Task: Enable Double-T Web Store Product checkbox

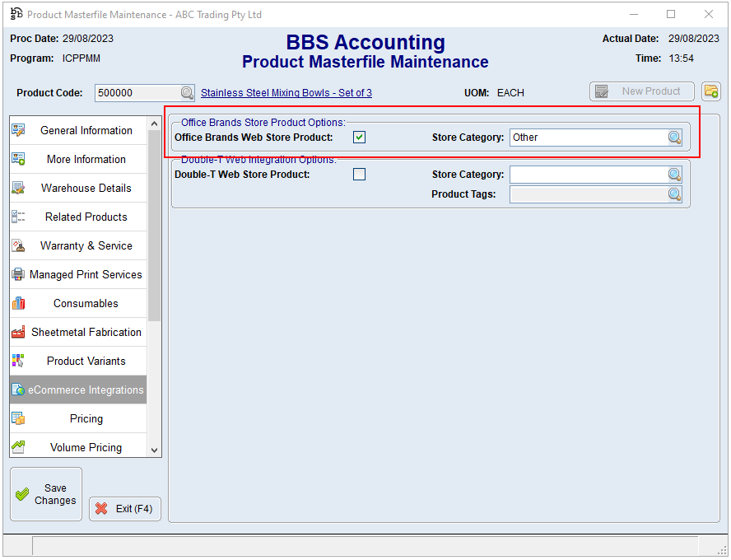Action: pos(359,175)
